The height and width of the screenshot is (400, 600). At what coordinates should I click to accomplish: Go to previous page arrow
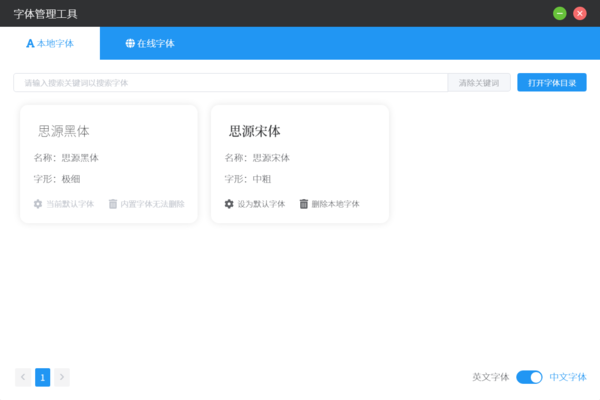[x=23, y=377]
